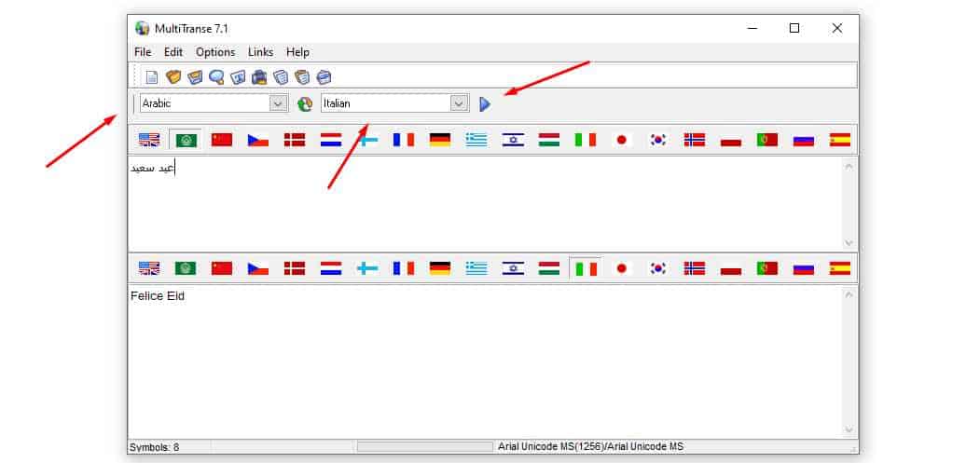
Task: Choose Norwegian flag in target language row
Action: pos(695,268)
